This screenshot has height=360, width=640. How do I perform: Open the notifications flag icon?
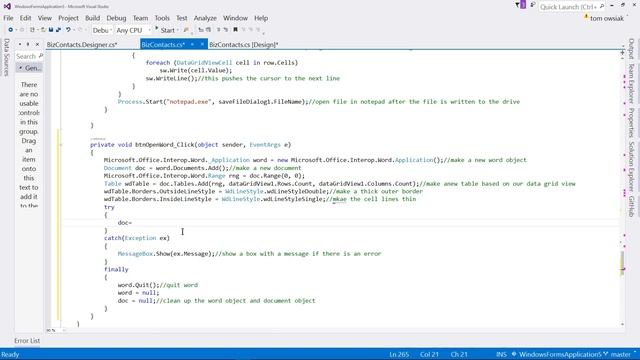click(521, 5)
